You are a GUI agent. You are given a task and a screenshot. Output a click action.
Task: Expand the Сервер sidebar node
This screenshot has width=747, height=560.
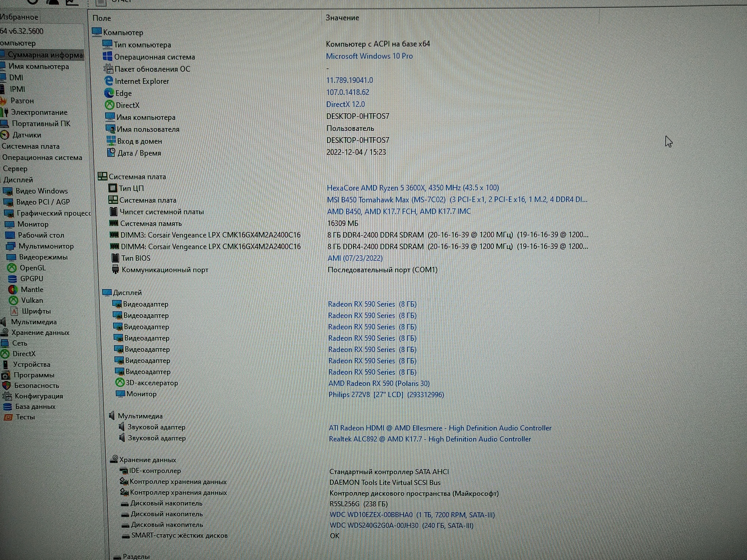point(15,169)
